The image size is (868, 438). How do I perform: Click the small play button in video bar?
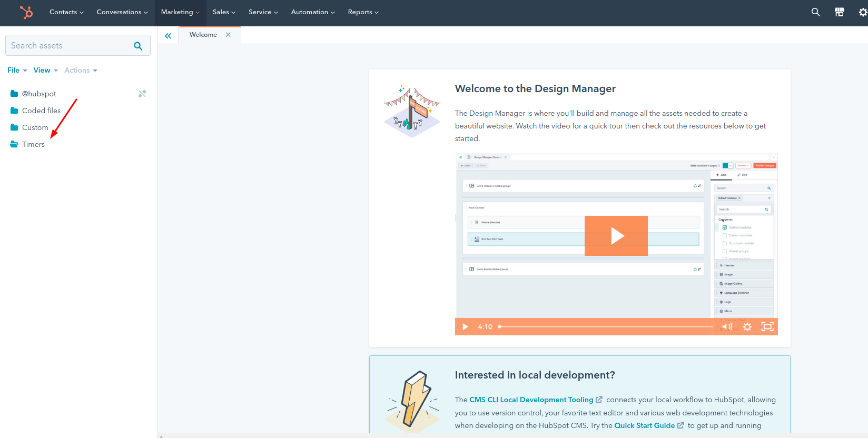click(x=465, y=327)
